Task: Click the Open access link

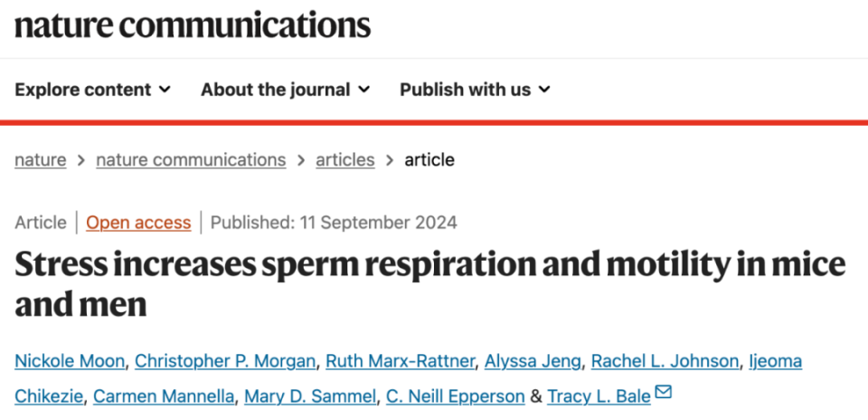Action: (x=138, y=223)
